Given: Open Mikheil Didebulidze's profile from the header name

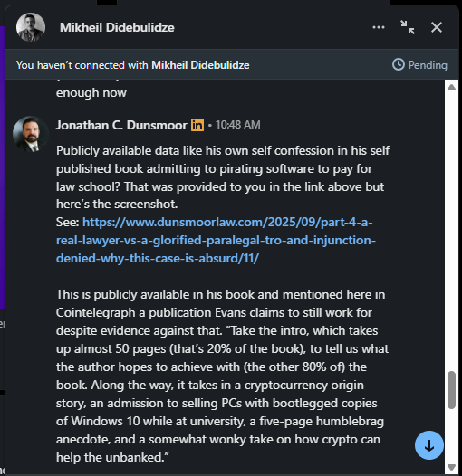Looking at the screenshot, I should tap(117, 28).
